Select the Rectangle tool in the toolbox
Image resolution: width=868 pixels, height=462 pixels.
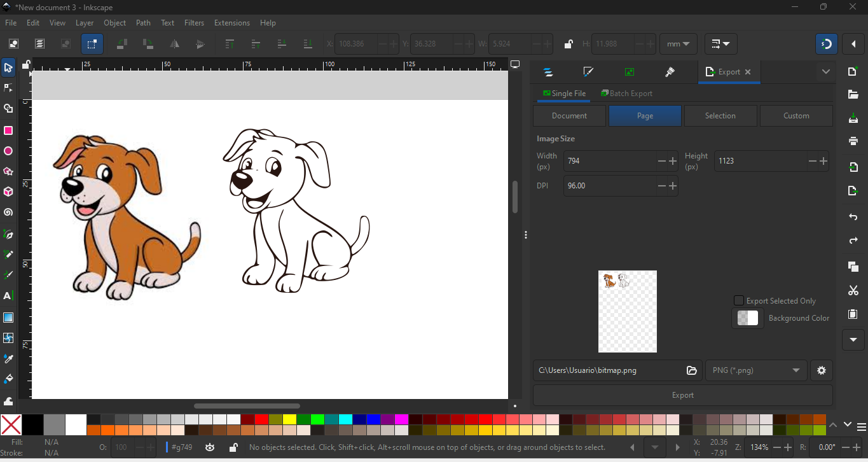[8, 130]
